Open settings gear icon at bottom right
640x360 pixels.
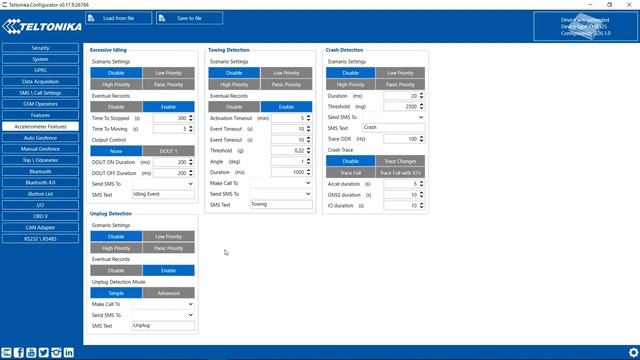click(x=633, y=352)
